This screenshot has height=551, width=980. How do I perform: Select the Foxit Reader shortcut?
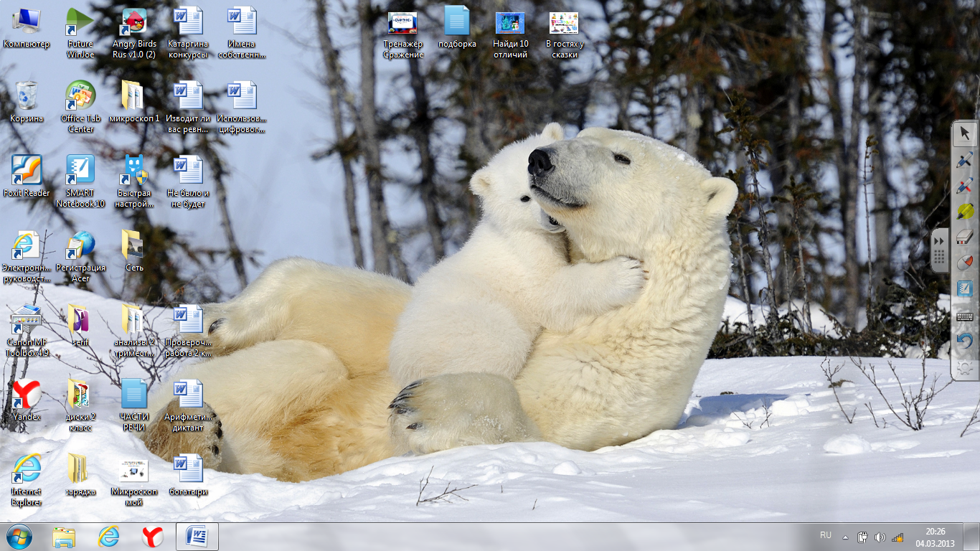tap(27, 176)
